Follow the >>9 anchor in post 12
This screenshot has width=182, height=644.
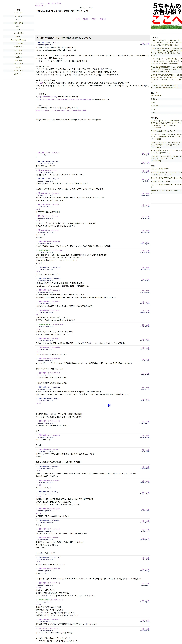tap(38, 272)
